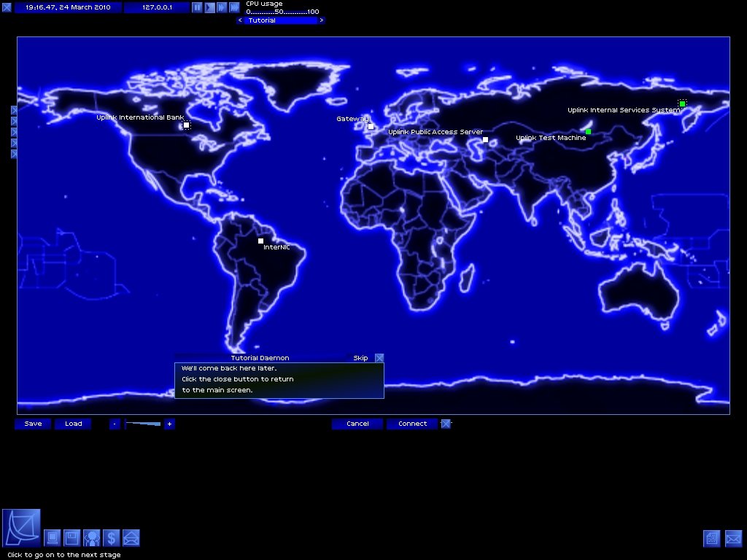Click the date and time display

pos(68,7)
